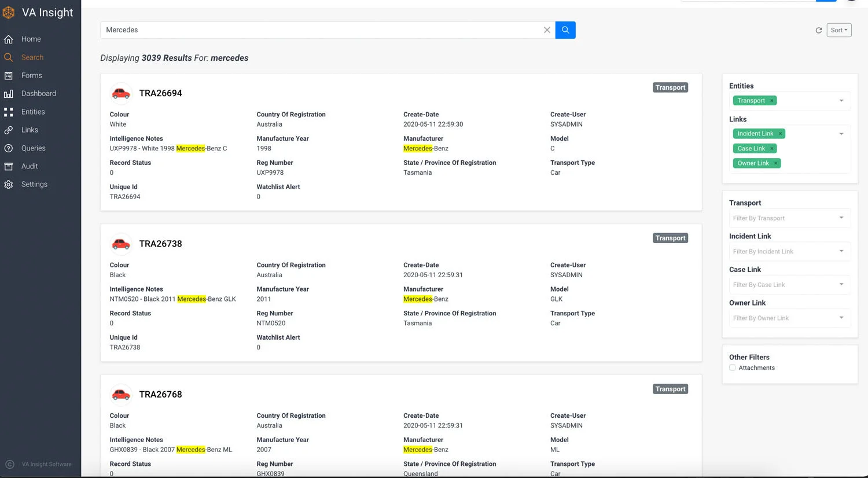Click the Home house icon
The width and height of the screenshot is (868, 478).
coord(9,39)
